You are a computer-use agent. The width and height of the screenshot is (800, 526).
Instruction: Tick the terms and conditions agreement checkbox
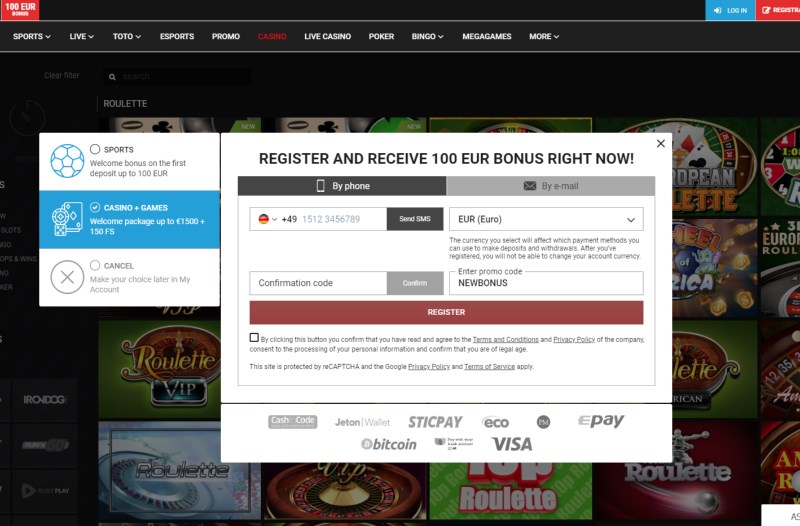point(254,337)
